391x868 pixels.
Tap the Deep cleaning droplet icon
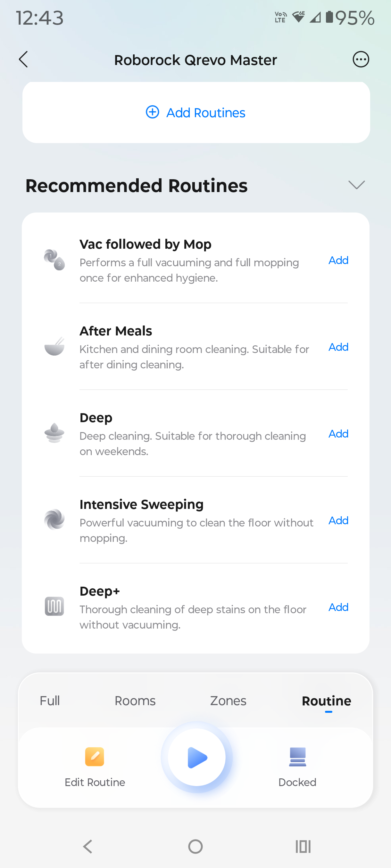54,433
